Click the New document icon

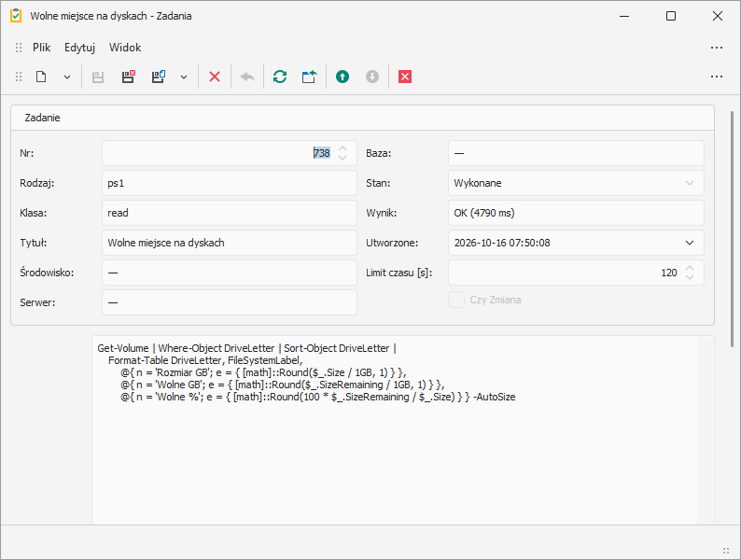tap(41, 77)
